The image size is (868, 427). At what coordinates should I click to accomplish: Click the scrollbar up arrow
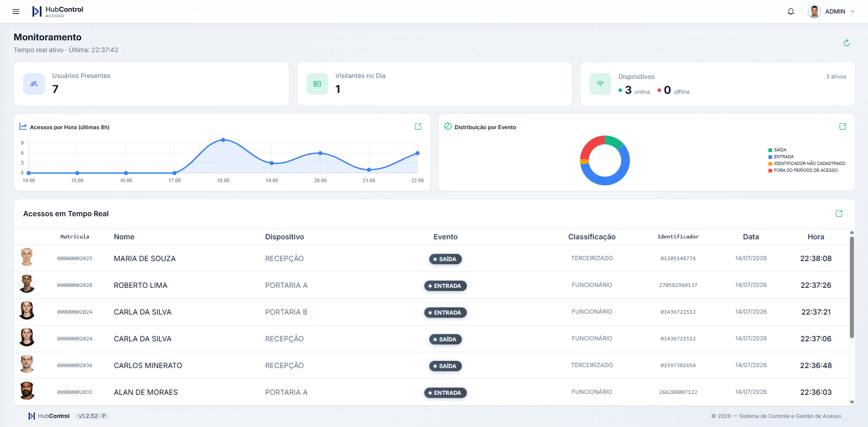point(852,232)
